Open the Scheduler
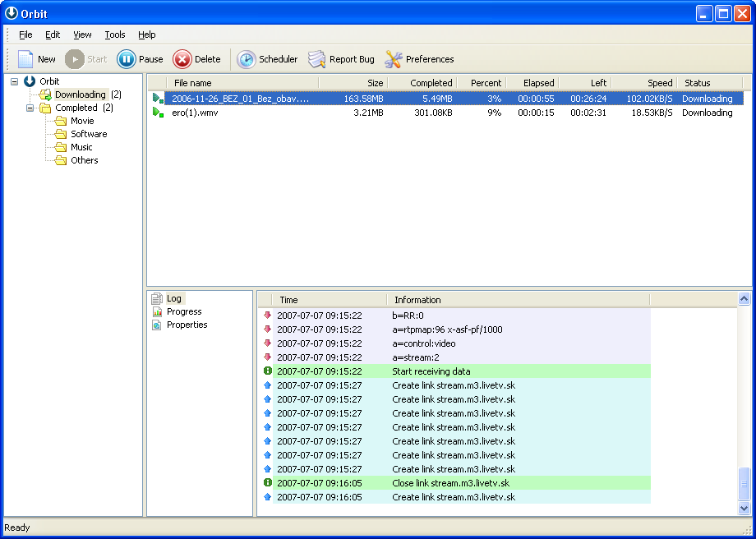Screen dimensions: 756x539 (267, 59)
